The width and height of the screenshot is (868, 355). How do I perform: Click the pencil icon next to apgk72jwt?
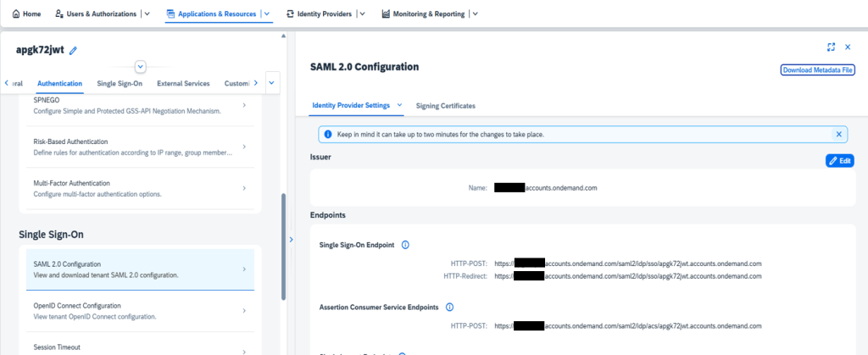[x=73, y=51]
